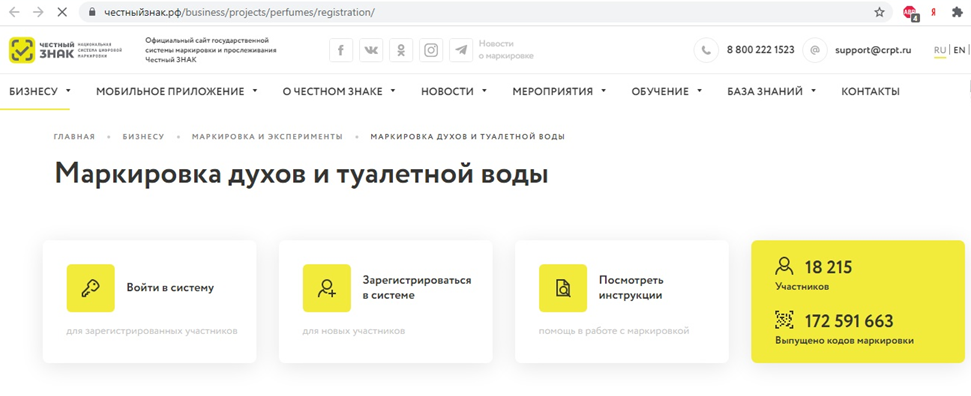This screenshot has height=396, width=971.
Task: Expand the БАЗА ЗНАНИЙ menu
Action: point(772,92)
